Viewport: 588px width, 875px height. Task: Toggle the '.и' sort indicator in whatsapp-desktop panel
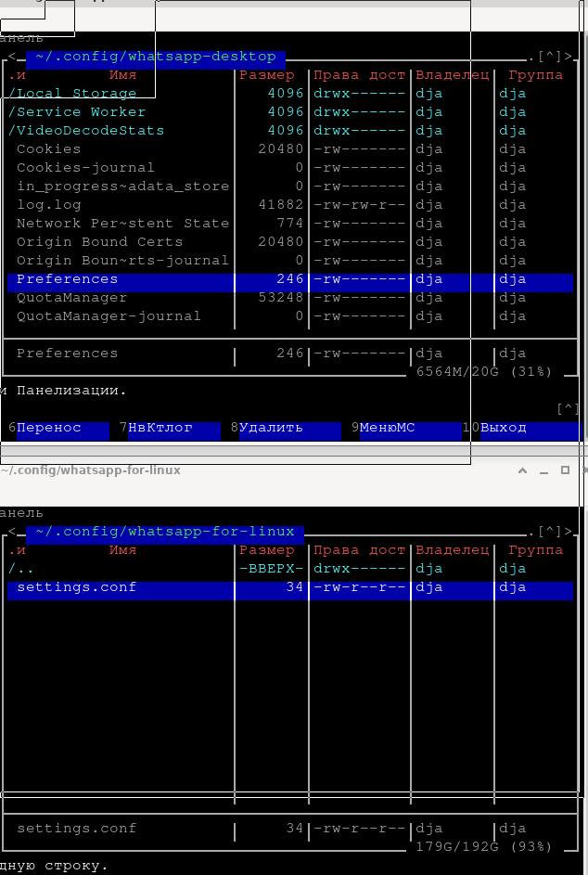(x=17, y=75)
